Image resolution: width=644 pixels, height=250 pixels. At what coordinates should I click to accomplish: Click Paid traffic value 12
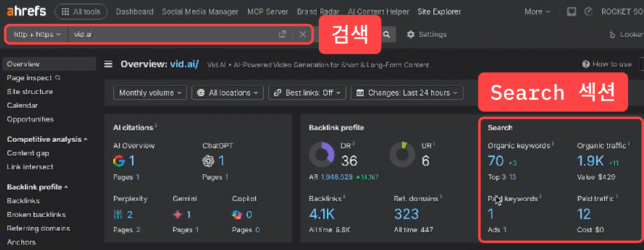tap(584, 214)
